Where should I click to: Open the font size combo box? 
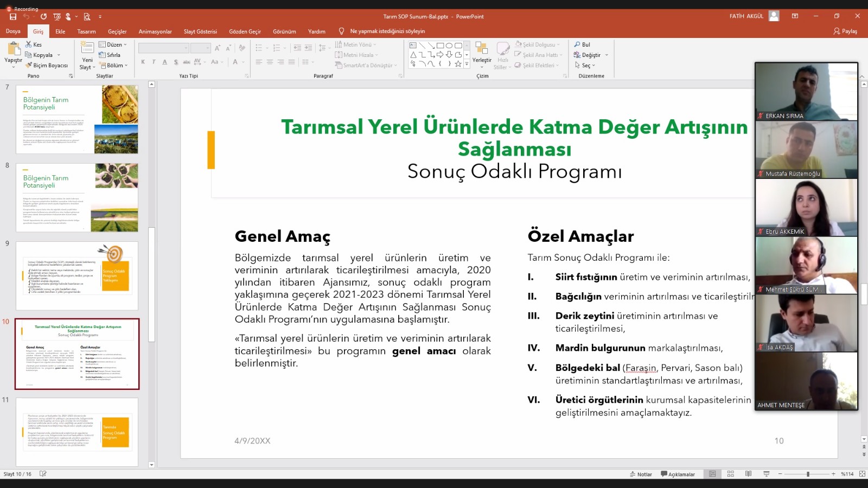pyautogui.click(x=200, y=48)
